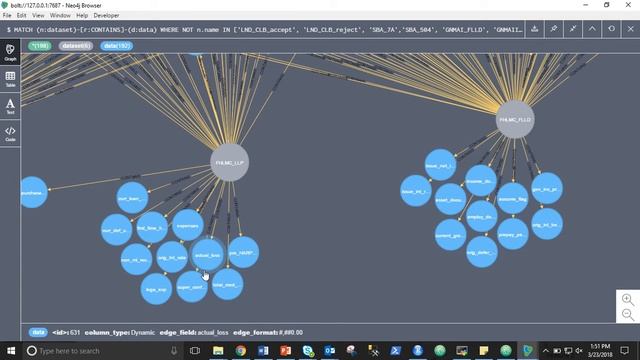
Task: Click the data tag in the status bar
Action: (x=38, y=332)
